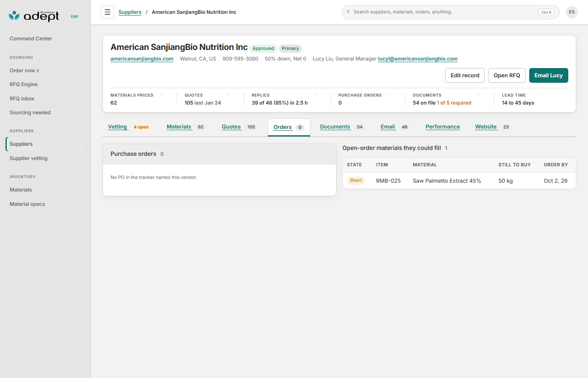
Task: Open Command Center in sidebar
Action: click(x=45, y=39)
